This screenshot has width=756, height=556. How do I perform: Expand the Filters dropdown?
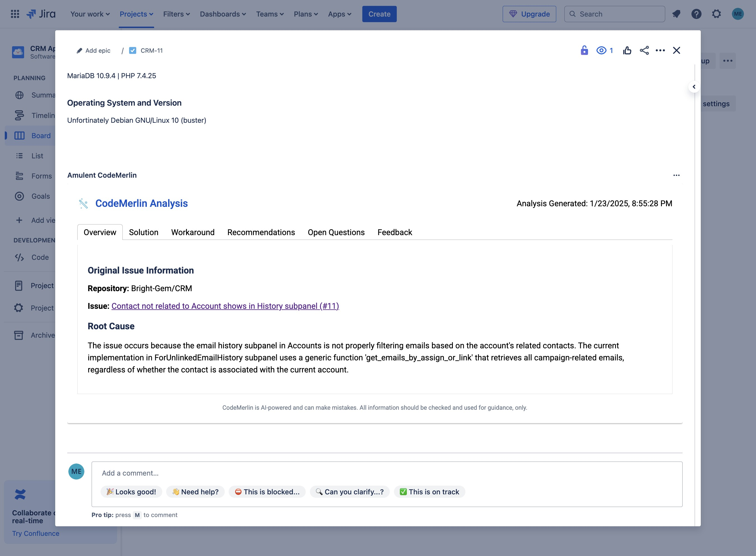(x=176, y=14)
